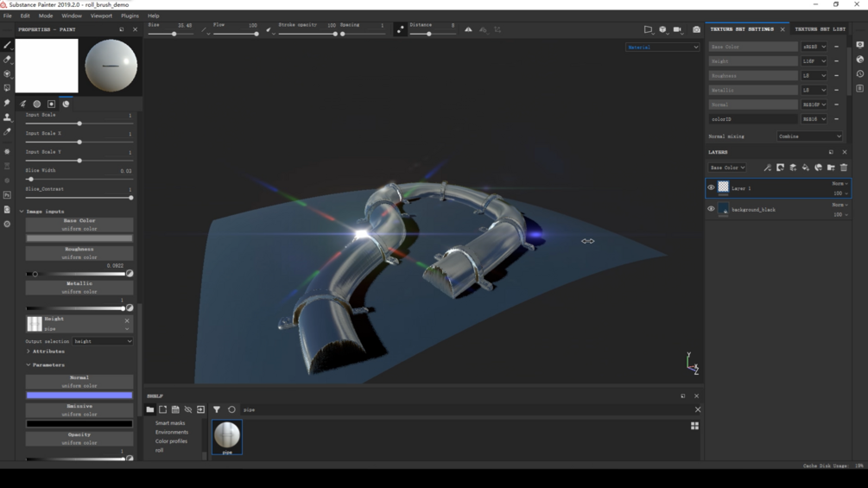Toggle lazy mouse icon in toolbar
This screenshot has height=488, width=868.
tap(400, 30)
